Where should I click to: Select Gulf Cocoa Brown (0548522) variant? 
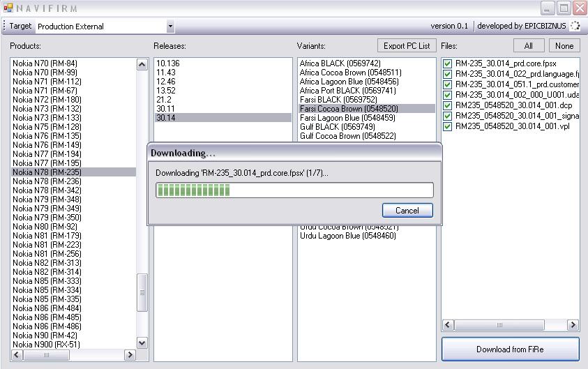[367, 136]
